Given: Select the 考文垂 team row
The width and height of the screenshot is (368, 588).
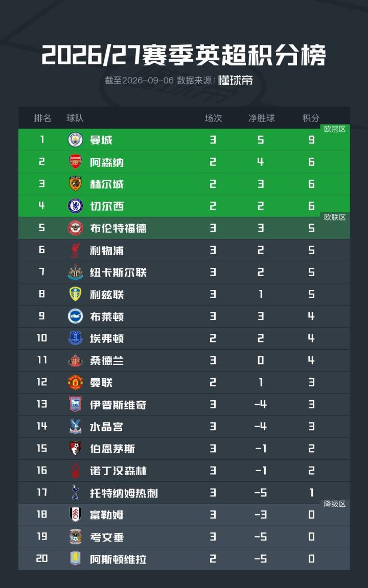Looking at the screenshot, I should click(x=184, y=537).
